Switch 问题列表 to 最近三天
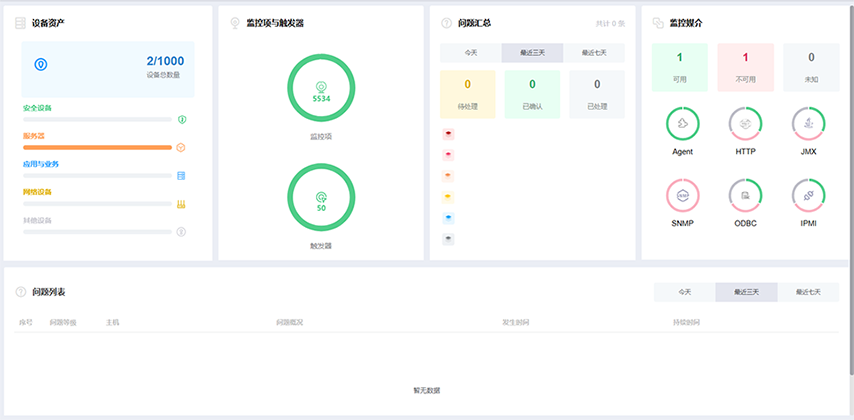Image resolution: width=854 pixels, height=420 pixels. coord(747,292)
